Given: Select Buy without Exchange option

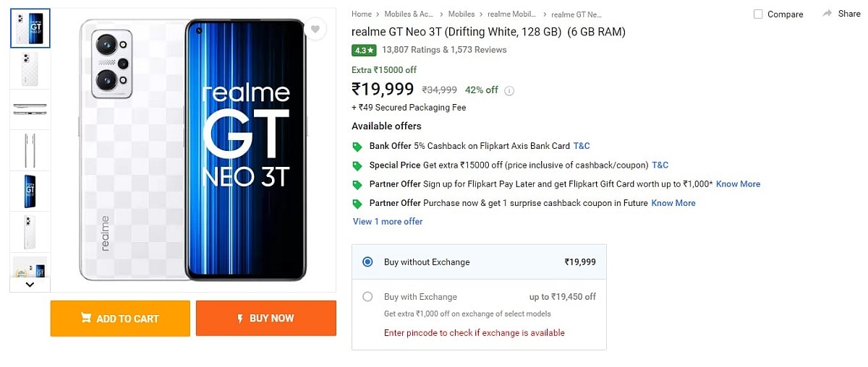Looking at the screenshot, I should coord(367,262).
